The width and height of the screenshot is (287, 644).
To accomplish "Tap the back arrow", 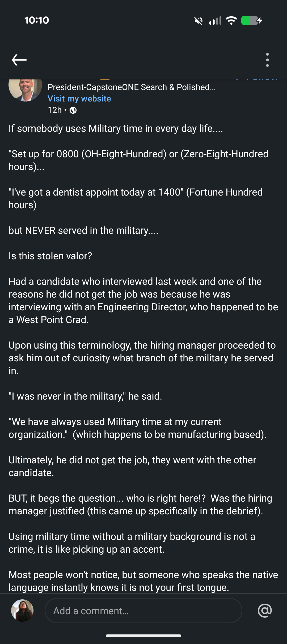I will coord(19,60).
